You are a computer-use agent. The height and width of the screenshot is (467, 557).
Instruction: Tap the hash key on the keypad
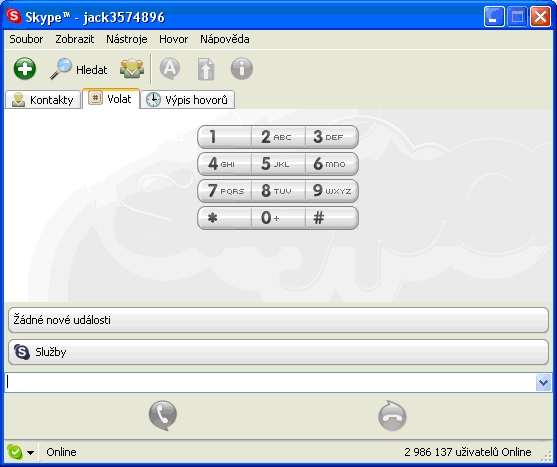pyautogui.click(x=332, y=218)
